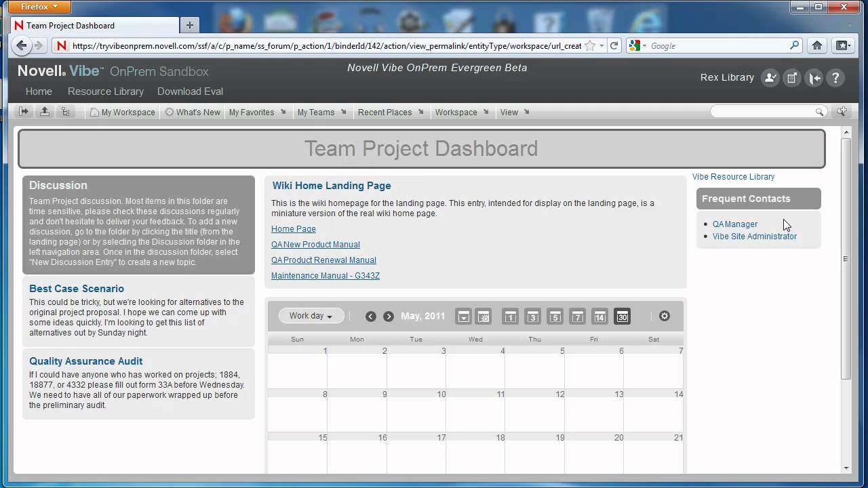Click the browser URL address bar
Image resolution: width=868 pixels, height=488 pixels.
[325, 45]
